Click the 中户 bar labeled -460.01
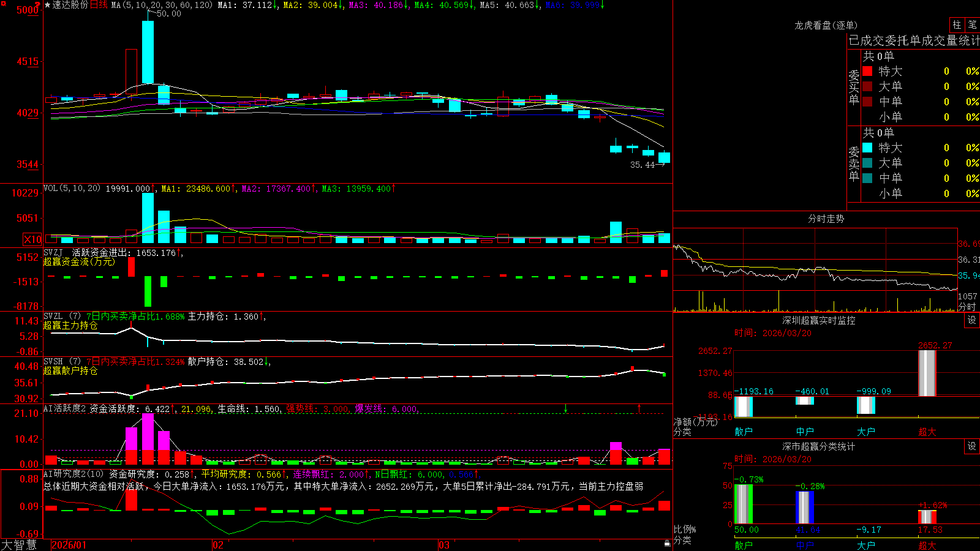980x551 pixels. 805,400
